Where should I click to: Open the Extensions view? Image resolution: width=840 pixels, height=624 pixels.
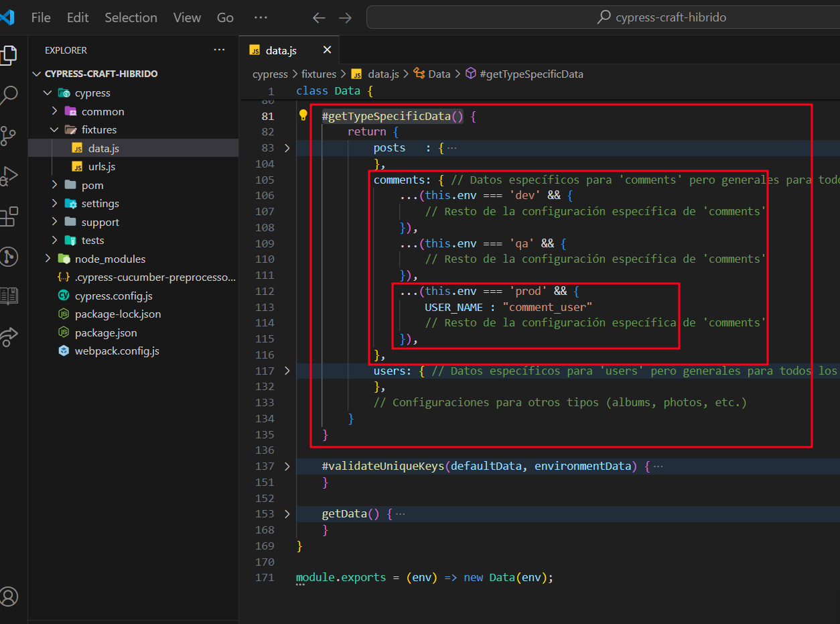(8, 216)
